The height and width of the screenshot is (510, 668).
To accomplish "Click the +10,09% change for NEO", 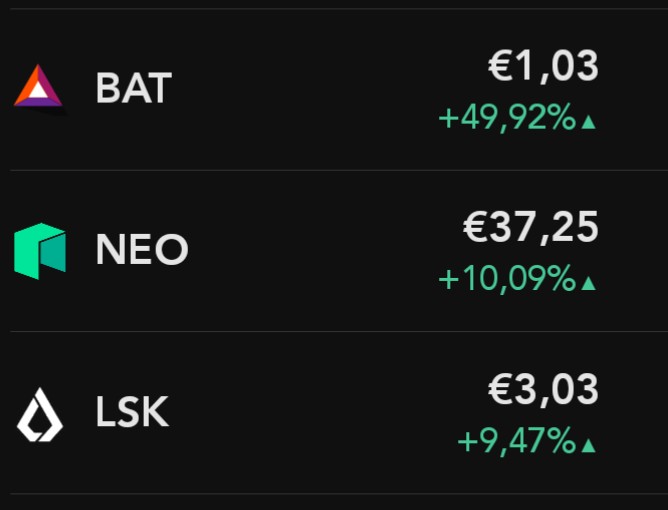I will coord(508,280).
